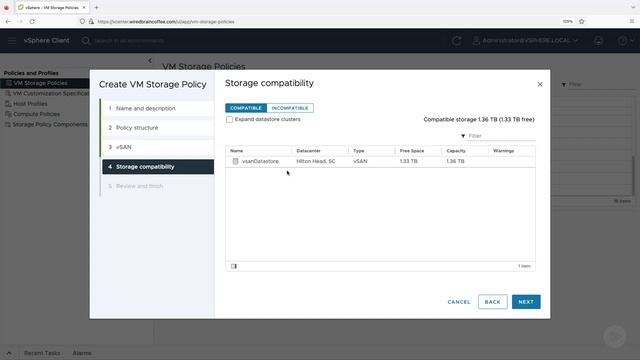Click the dialog Filter input field

tap(501, 136)
